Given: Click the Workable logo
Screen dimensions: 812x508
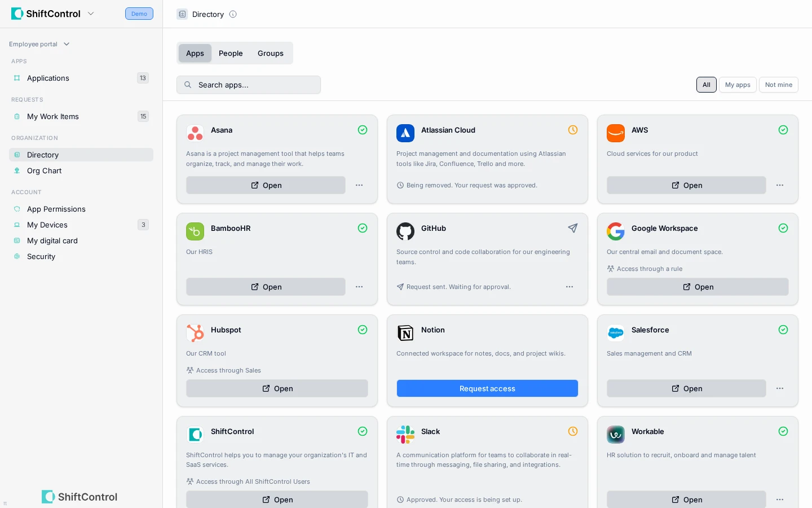Looking at the screenshot, I should pyautogui.click(x=616, y=435).
